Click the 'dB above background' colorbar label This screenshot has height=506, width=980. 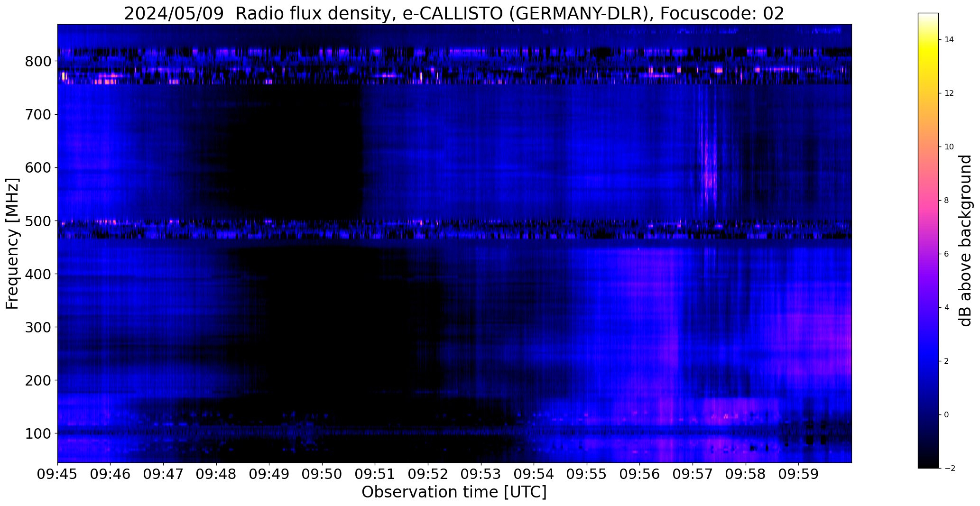[965, 240]
